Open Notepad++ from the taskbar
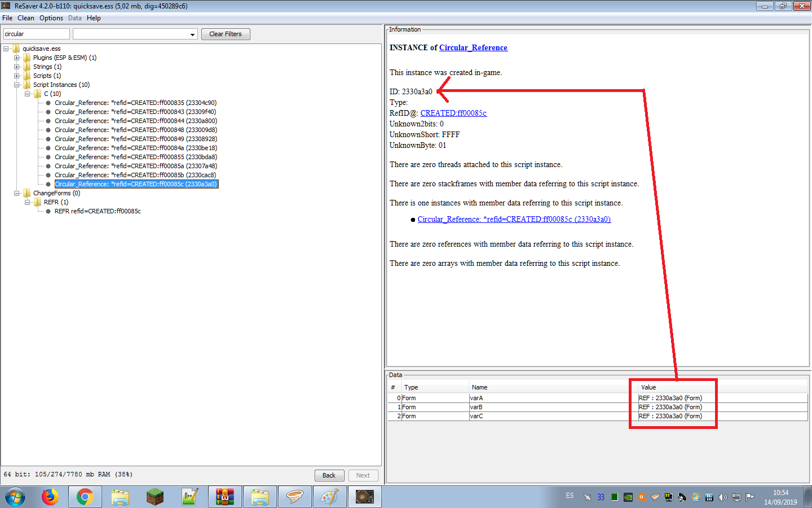 tap(190, 497)
